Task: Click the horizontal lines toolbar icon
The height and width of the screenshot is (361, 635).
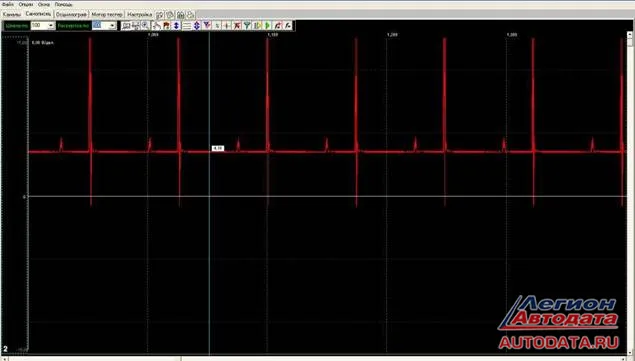Action: coord(187,26)
